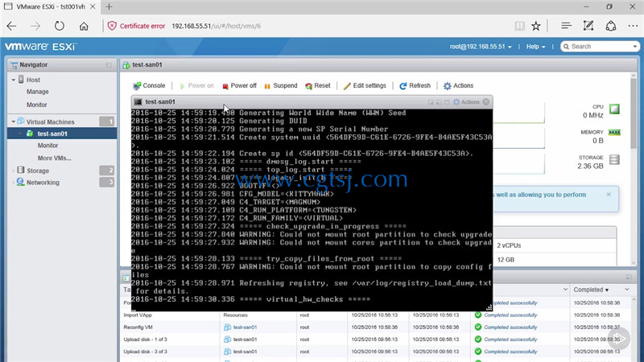This screenshot has width=644, height=362.
Task: Click the Memory usage icon
Action: point(614,132)
